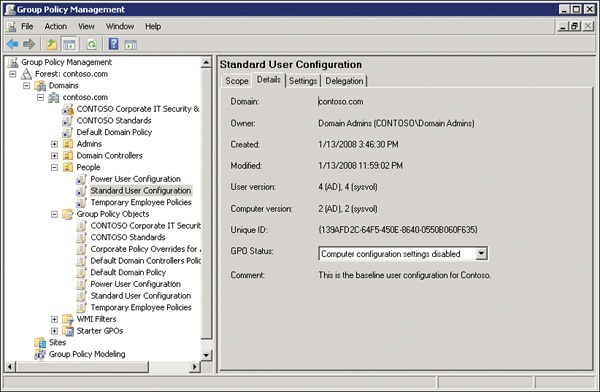Open the Help menu
600x392 pixels.
[153, 26]
